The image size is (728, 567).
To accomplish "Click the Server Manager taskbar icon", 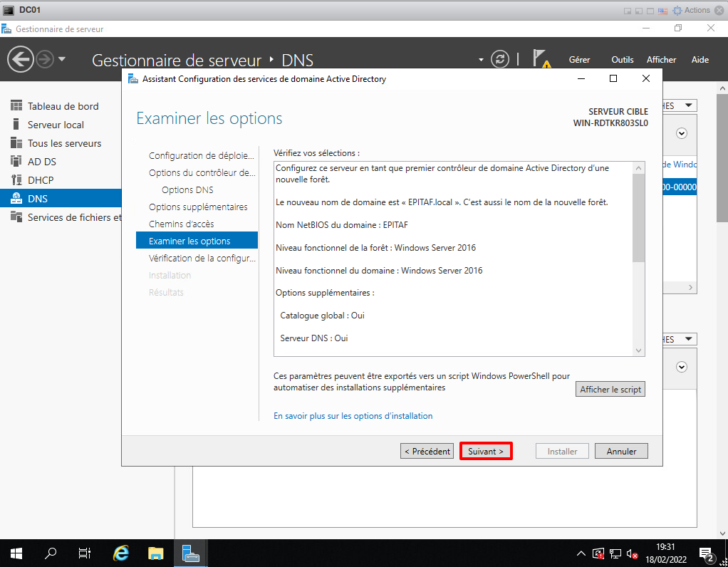I will tap(190, 553).
